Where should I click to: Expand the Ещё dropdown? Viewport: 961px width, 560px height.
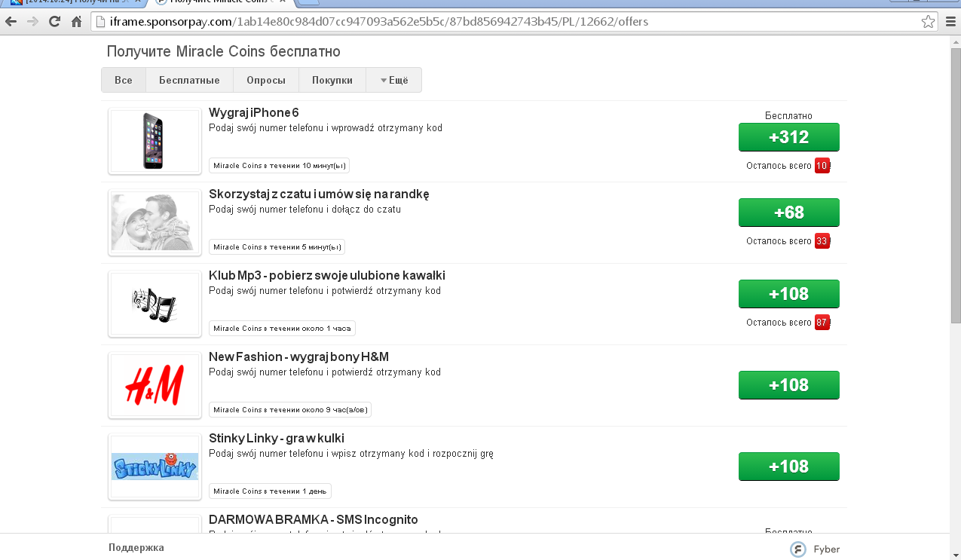394,80
